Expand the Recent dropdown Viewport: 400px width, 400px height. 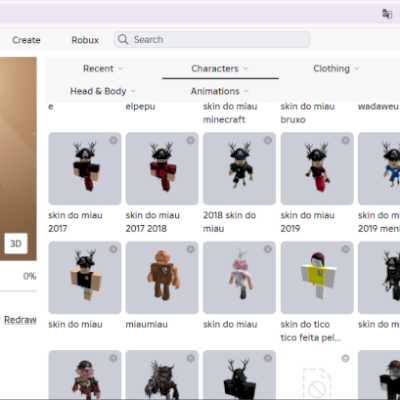103,69
